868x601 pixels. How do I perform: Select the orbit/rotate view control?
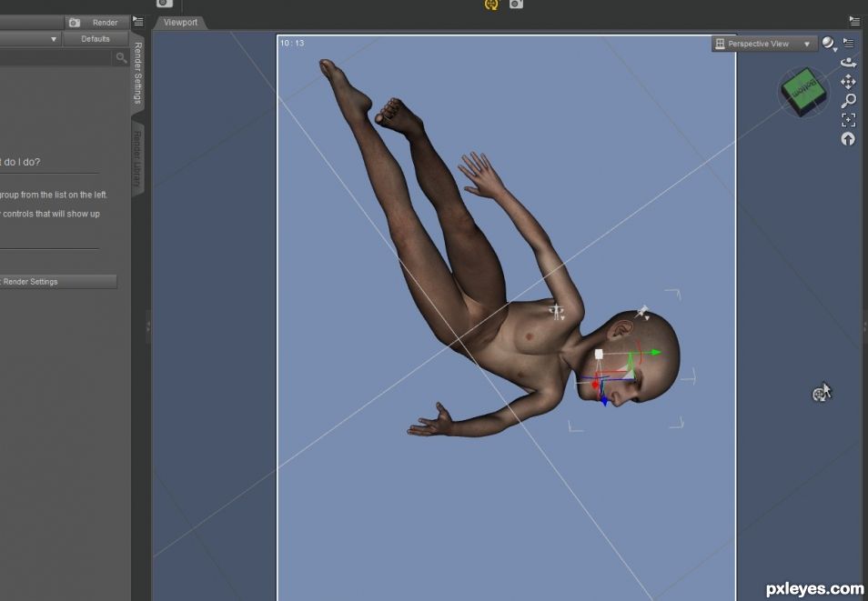click(x=848, y=63)
